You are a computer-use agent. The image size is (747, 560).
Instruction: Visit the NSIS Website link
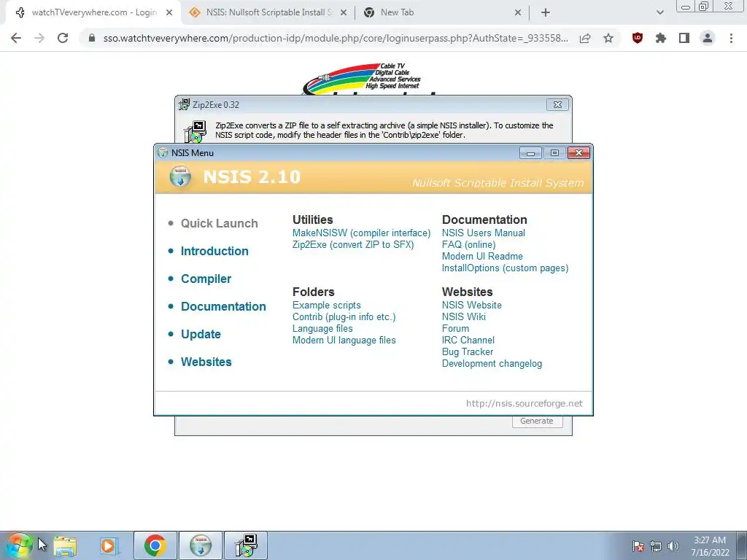471,306
